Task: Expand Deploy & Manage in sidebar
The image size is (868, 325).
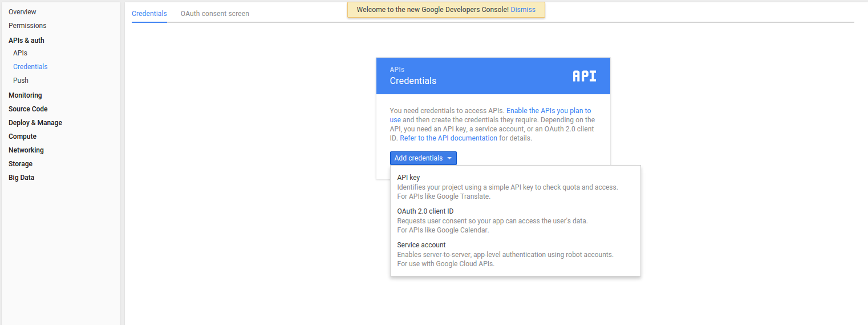Action: (35, 123)
